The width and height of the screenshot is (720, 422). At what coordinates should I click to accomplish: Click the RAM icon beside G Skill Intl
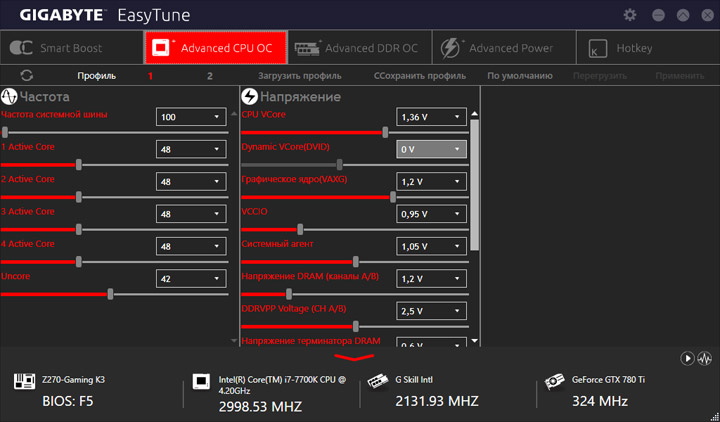coord(377,381)
